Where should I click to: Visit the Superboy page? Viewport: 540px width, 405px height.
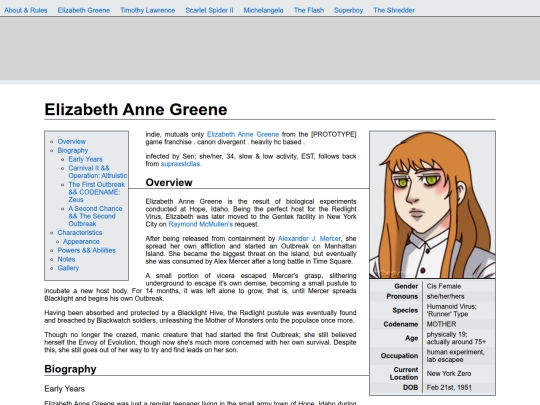[x=349, y=10]
